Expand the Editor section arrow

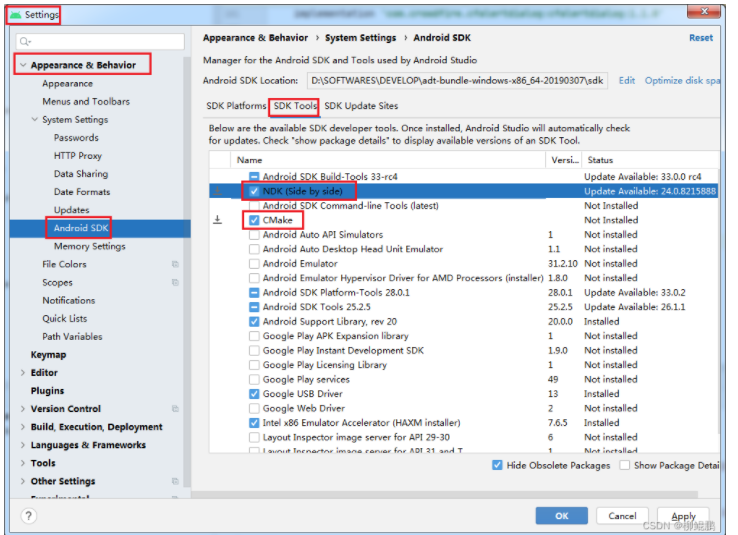point(23,373)
